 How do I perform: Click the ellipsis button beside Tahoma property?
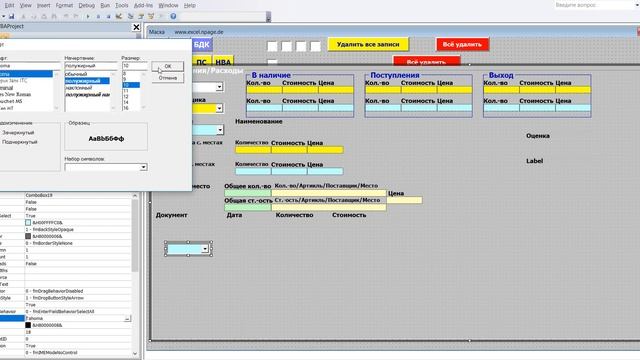click(x=127, y=318)
